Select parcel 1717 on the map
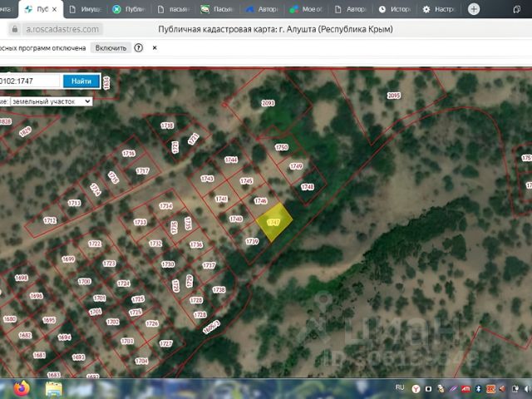This screenshot has width=532, height=399. coord(142,171)
